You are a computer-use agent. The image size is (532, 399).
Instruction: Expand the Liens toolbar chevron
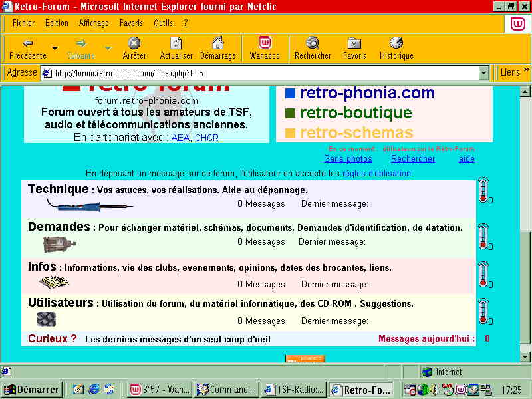(526, 70)
